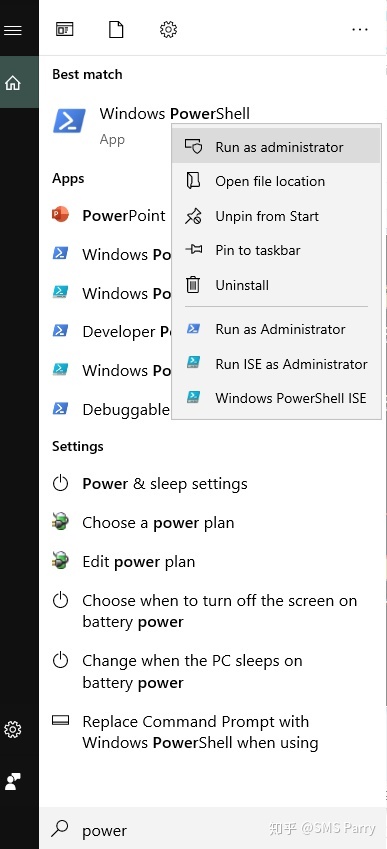This screenshot has width=387, height=849.
Task: Click the Debuggable app row icon
Action: click(60, 409)
